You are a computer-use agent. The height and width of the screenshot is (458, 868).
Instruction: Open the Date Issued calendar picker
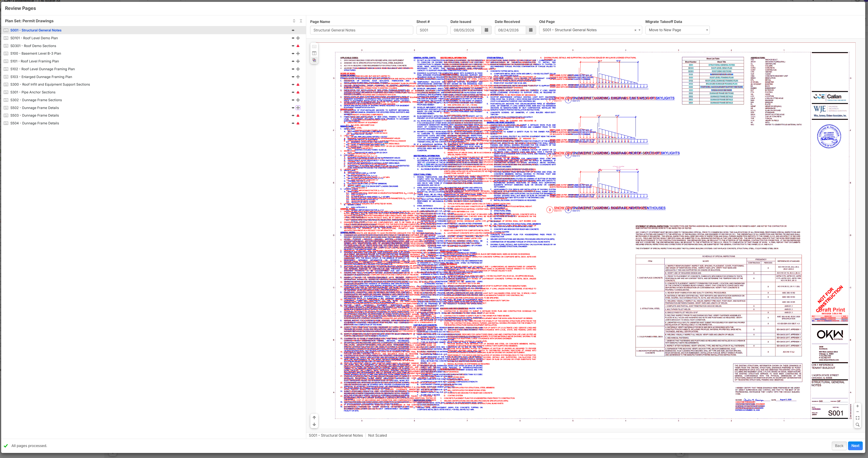486,30
